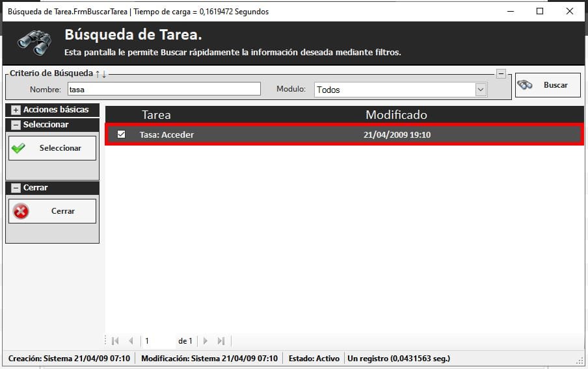
Task: Sort results by Tarea column header
Action: pos(156,115)
